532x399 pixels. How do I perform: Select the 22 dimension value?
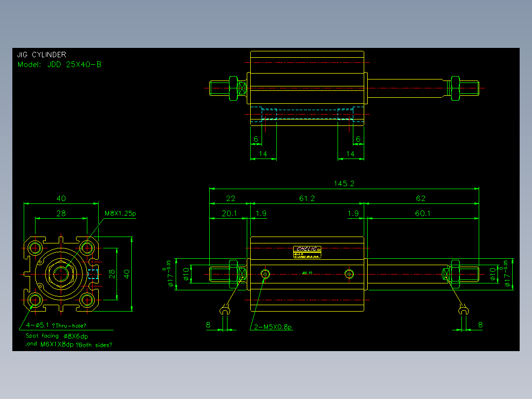(231, 199)
